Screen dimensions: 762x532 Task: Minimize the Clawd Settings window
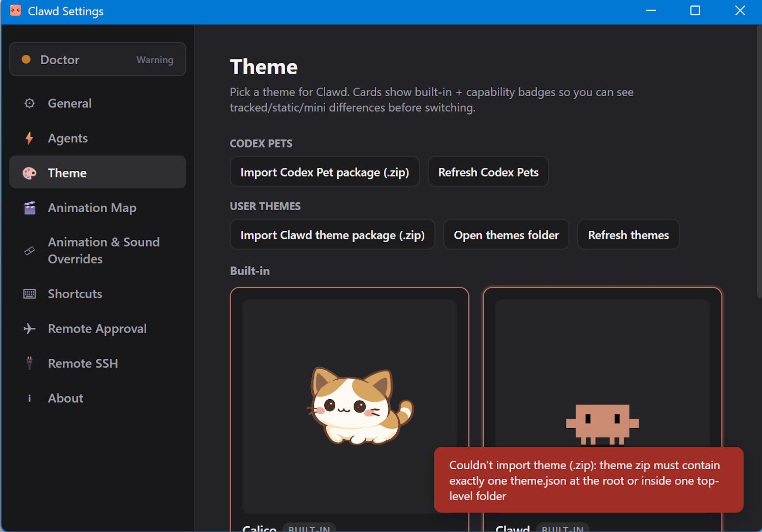tap(651, 10)
